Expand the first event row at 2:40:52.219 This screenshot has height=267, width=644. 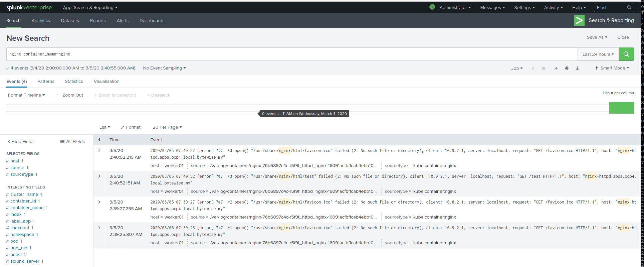click(99, 151)
